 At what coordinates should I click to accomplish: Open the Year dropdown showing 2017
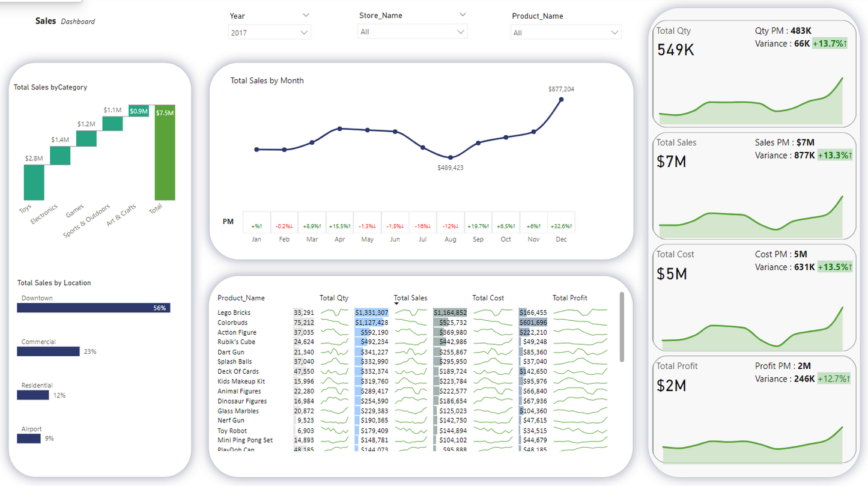[x=270, y=33]
